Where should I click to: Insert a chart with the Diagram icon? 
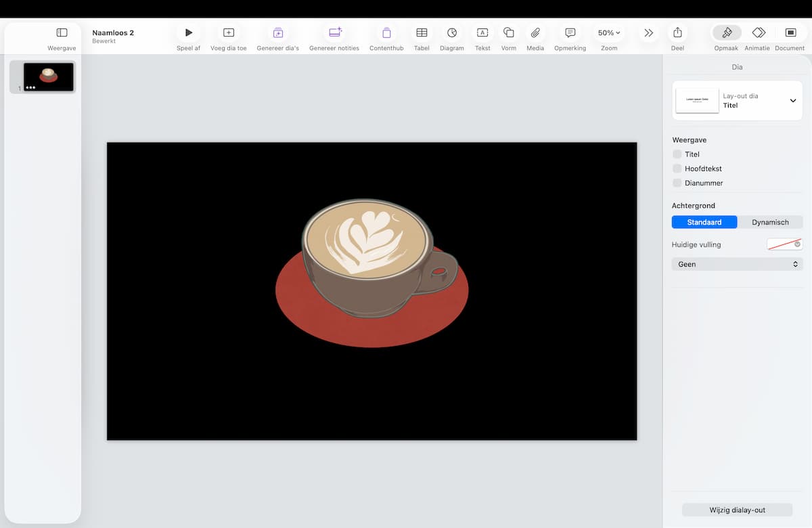[x=452, y=32]
